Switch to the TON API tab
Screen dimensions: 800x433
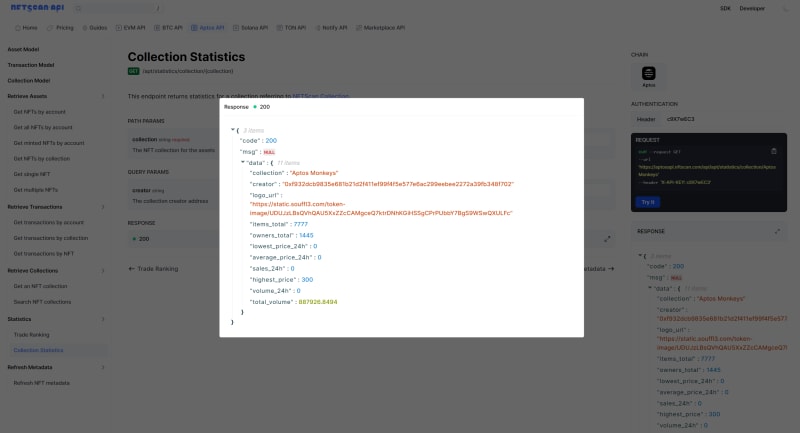(291, 28)
